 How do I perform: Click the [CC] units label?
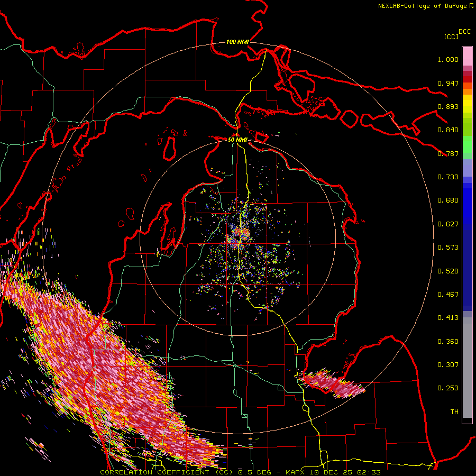(x=451, y=36)
